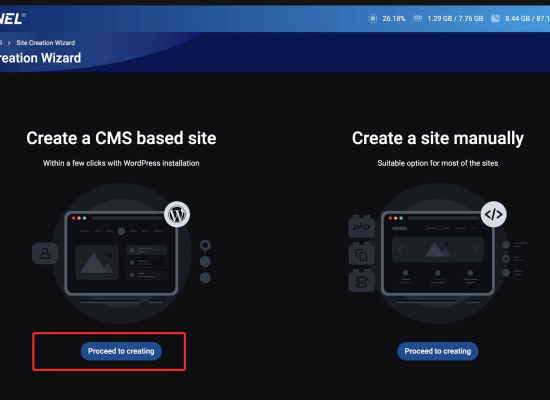
Task: Click the breadcrumb chevron separator
Action: [x=9, y=43]
